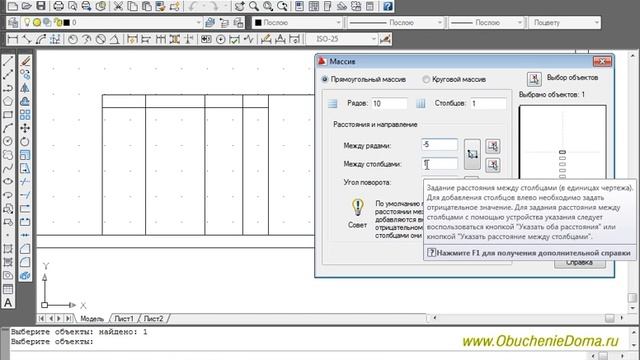The height and width of the screenshot is (360, 640).
Task: Open the color Послою dropdown
Action: pyautogui.click(x=297, y=22)
